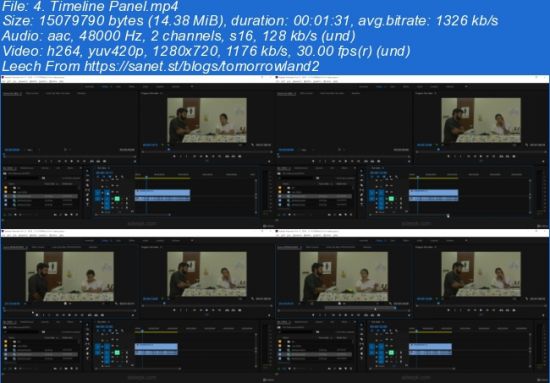Select the Razor tool in the top-left frame
Screen dimensions: 550x383
pos(88,184)
